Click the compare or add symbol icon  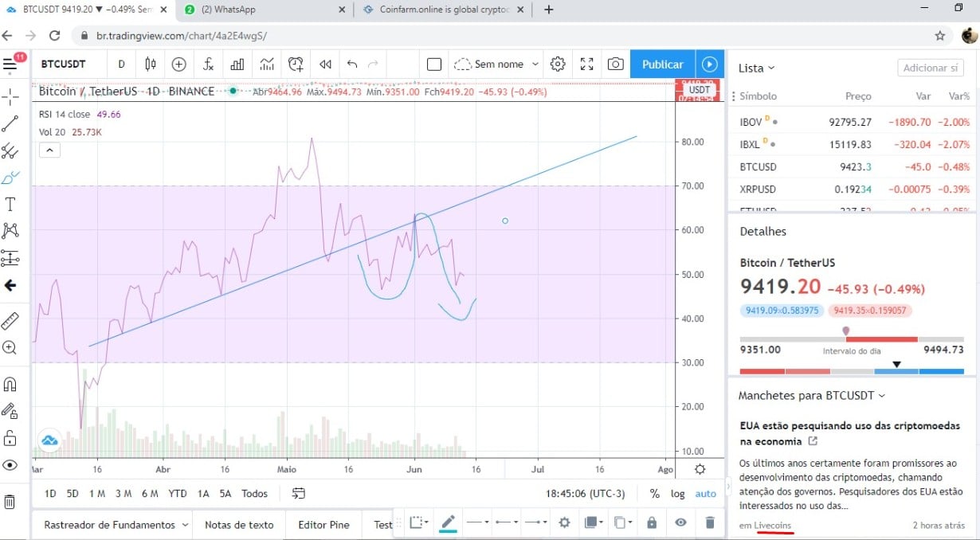click(x=179, y=65)
